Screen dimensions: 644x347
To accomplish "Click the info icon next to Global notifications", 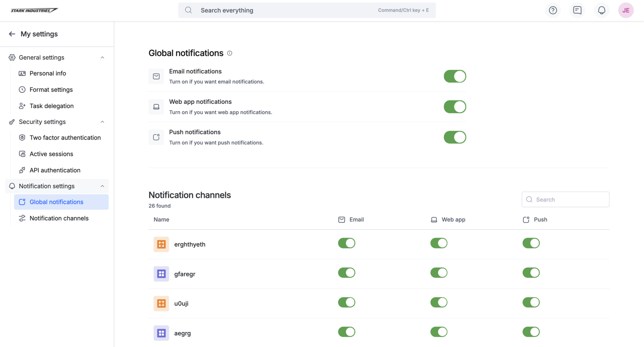I will (x=230, y=53).
